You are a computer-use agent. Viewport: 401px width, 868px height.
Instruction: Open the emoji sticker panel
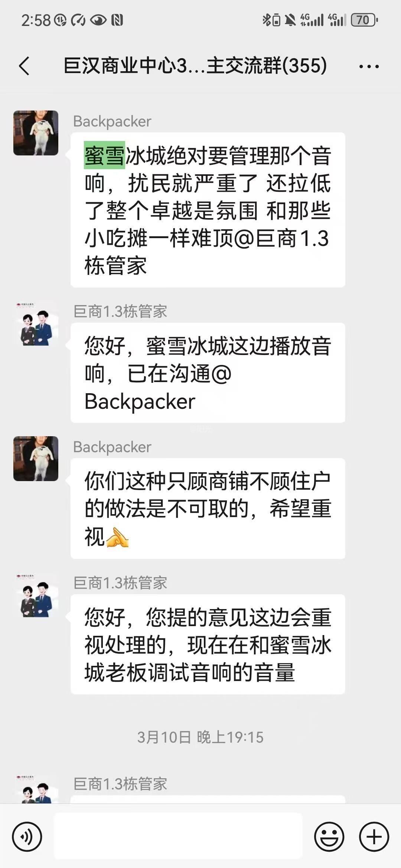coord(329,837)
